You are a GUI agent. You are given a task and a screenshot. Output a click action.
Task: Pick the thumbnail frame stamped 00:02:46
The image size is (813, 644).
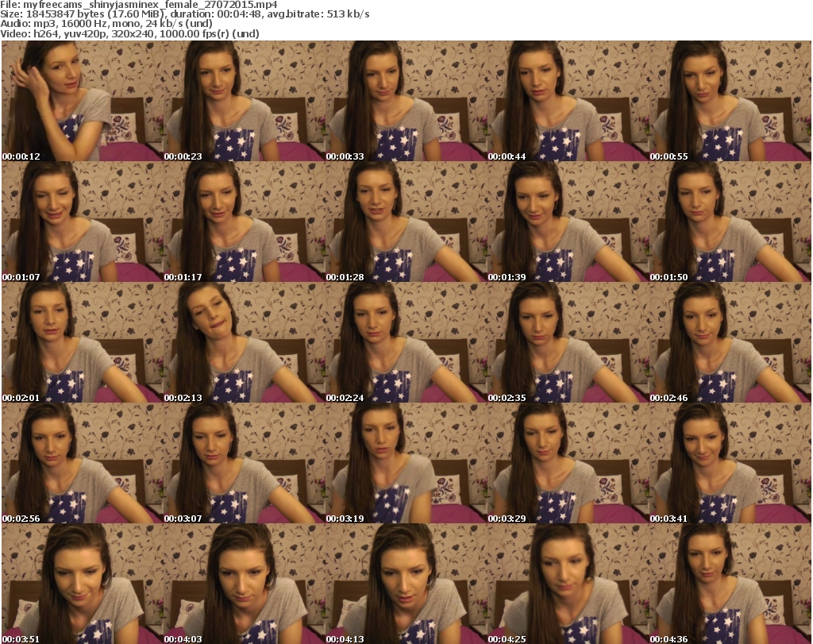(x=730, y=343)
